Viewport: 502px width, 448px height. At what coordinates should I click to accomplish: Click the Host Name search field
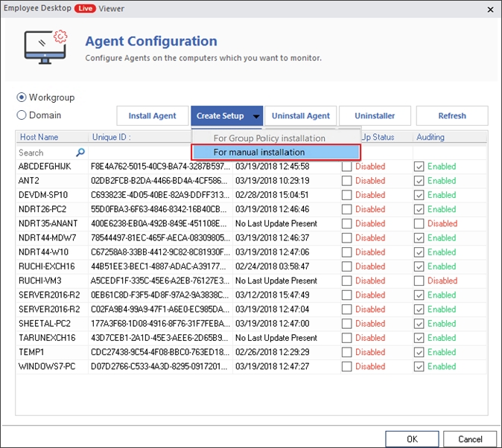tap(45, 153)
